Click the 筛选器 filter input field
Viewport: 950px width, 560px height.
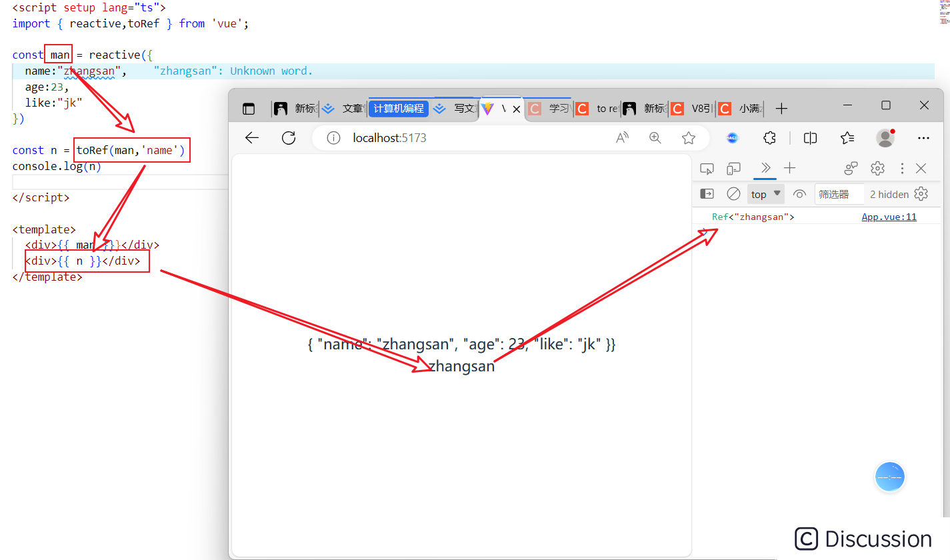click(x=839, y=193)
